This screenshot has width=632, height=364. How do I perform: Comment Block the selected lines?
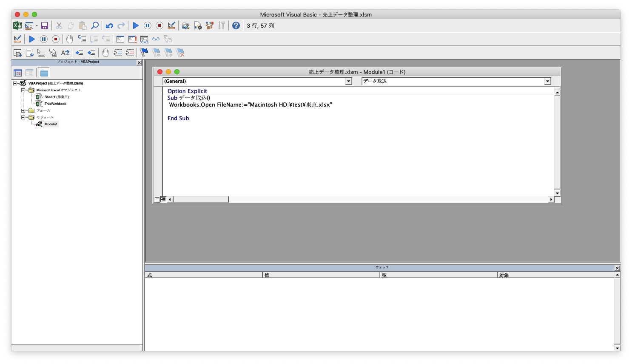point(118,53)
